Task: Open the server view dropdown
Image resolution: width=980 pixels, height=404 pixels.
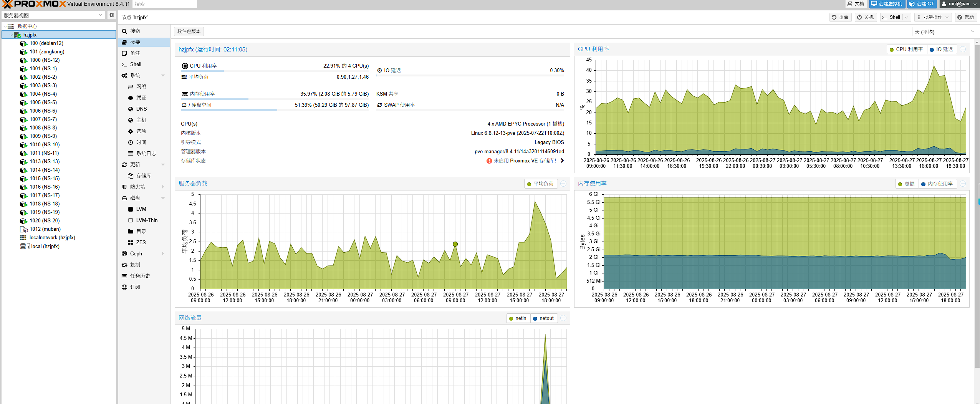Action: 53,15
